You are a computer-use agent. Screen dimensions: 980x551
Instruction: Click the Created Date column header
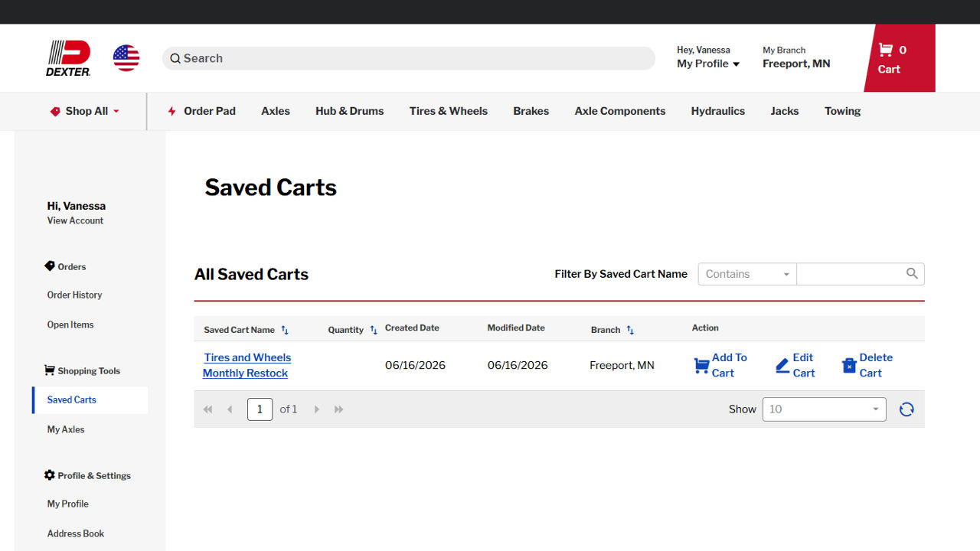point(412,328)
